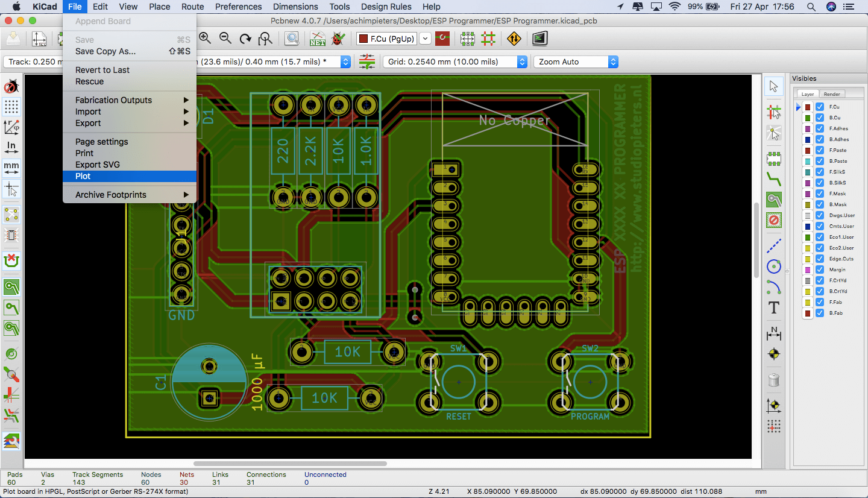Select the add dimension tool

pos(774,333)
